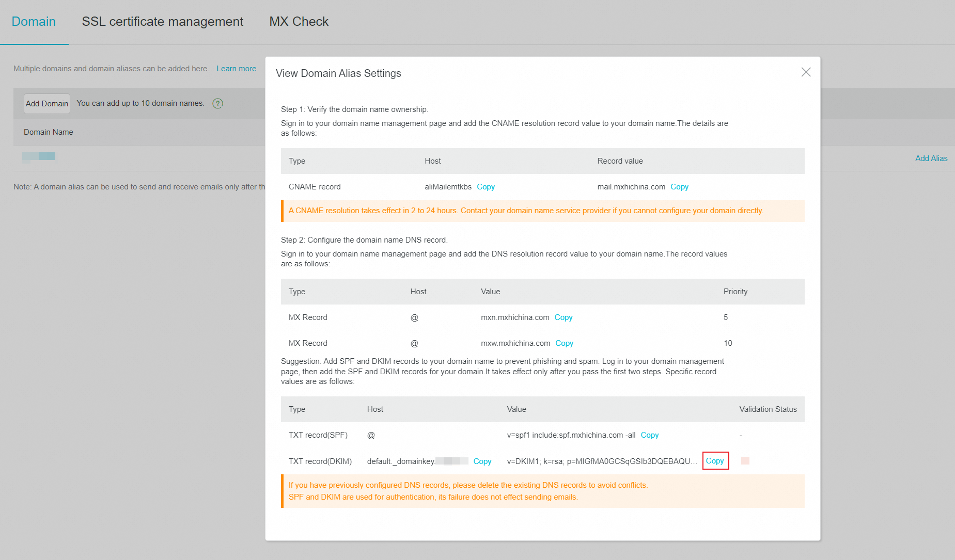This screenshot has width=955, height=560.
Task: Select the blurred domain name entry
Action: [x=39, y=156]
